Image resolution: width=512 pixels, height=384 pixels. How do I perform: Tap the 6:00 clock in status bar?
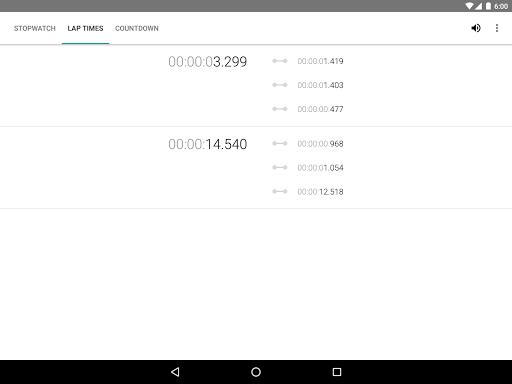501,6
